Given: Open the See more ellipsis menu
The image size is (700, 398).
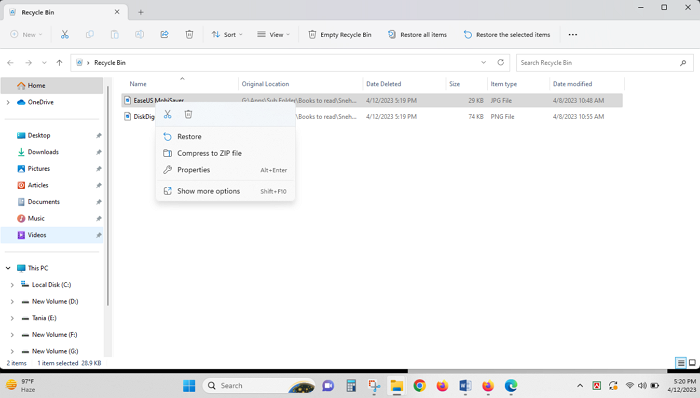Looking at the screenshot, I should click(x=573, y=34).
